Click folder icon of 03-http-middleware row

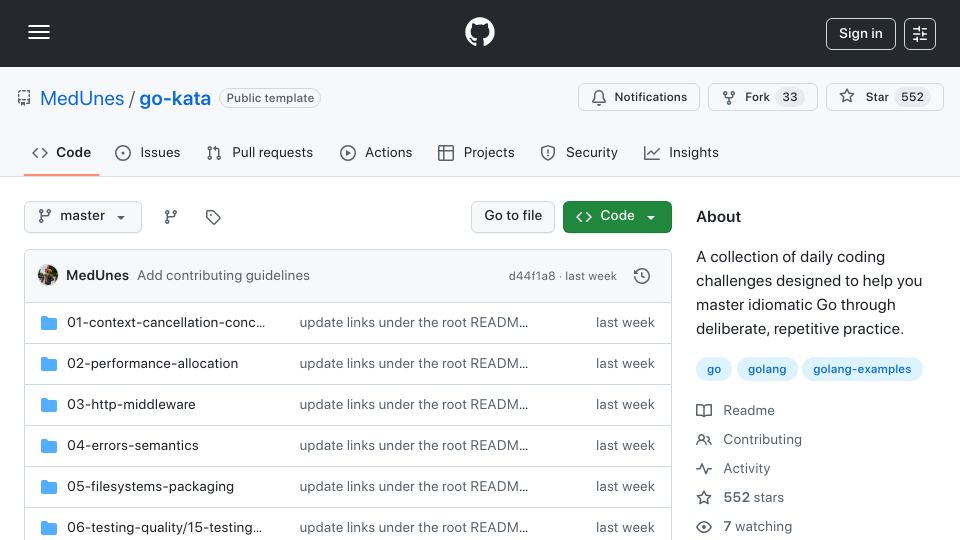pyautogui.click(x=48, y=405)
